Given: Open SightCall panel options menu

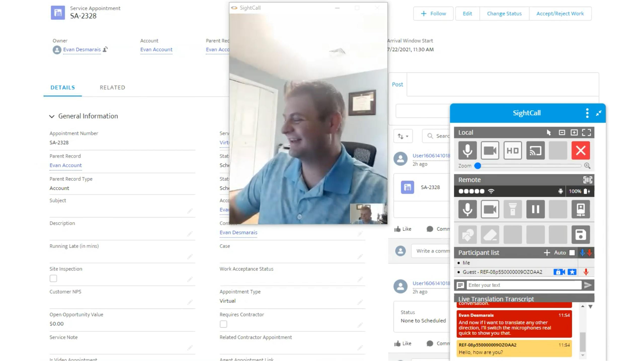Looking at the screenshot, I should pyautogui.click(x=587, y=113).
